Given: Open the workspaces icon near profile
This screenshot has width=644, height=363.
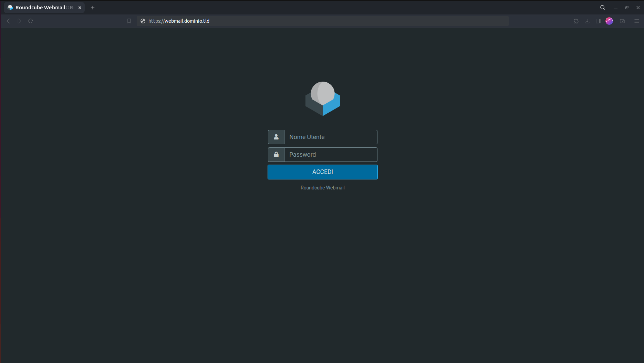Looking at the screenshot, I should (x=622, y=21).
